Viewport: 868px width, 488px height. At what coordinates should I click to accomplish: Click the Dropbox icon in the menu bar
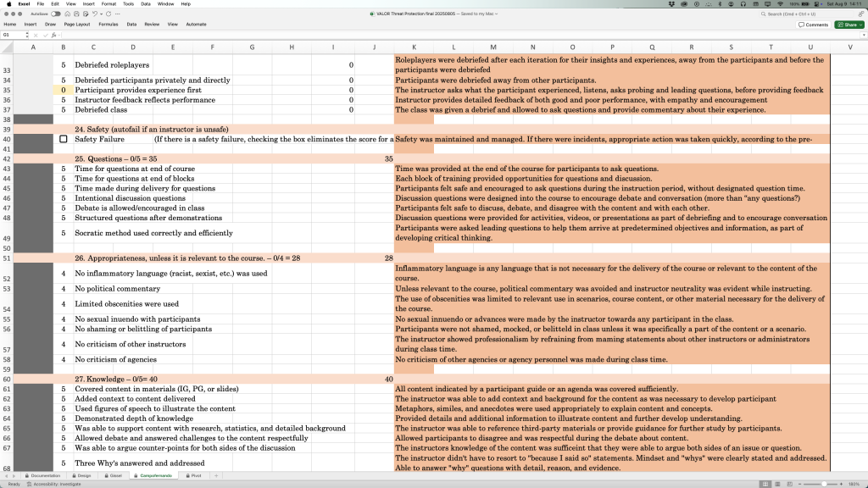671,4
